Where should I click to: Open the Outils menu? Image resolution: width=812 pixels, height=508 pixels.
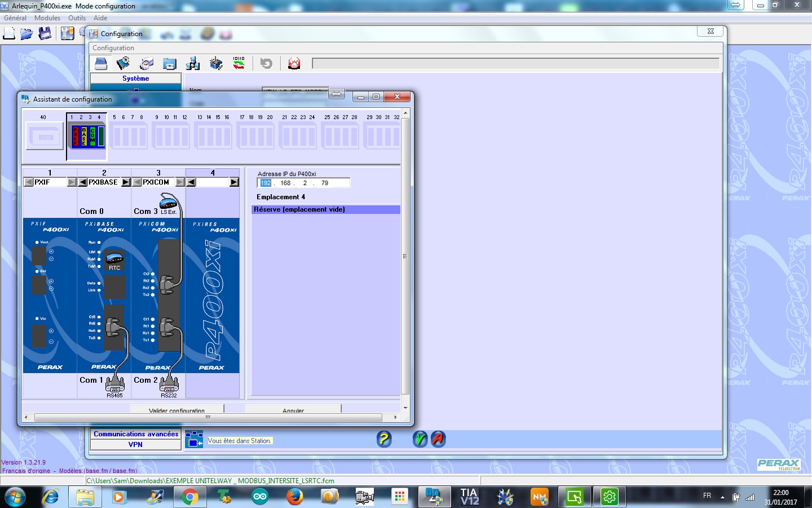click(x=77, y=18)
